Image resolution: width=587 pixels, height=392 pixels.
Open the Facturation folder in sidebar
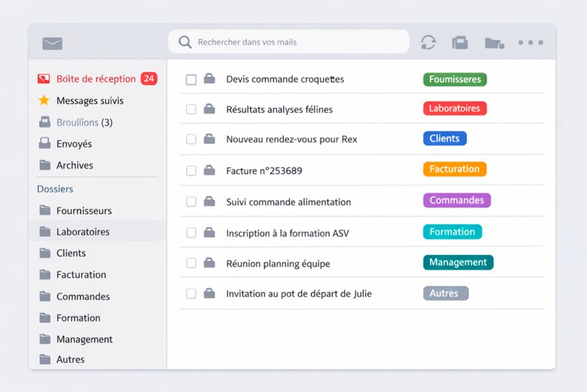pyautogui.click(x=81, y=275)
